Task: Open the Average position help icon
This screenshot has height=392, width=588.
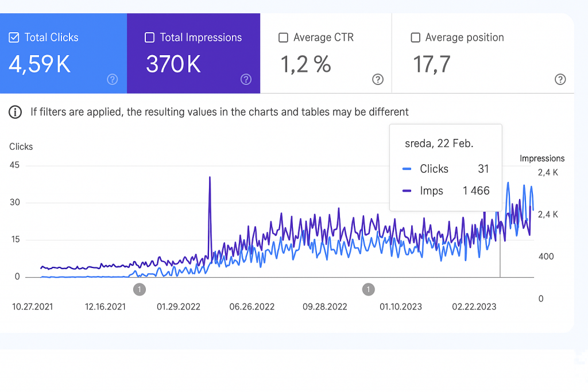Action: pyautogui.click(x=560, y=79)
